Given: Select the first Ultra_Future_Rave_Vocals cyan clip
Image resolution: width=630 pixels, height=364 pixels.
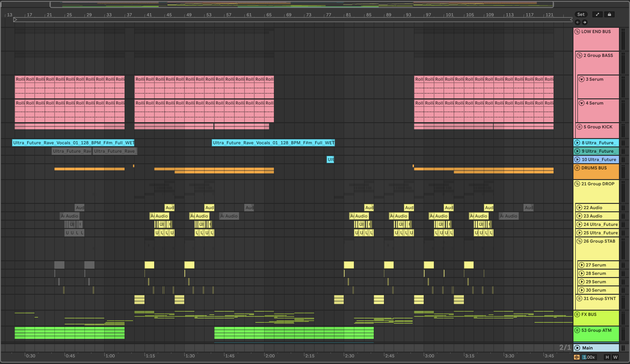Looking at the screenshot, I should 73,143.
